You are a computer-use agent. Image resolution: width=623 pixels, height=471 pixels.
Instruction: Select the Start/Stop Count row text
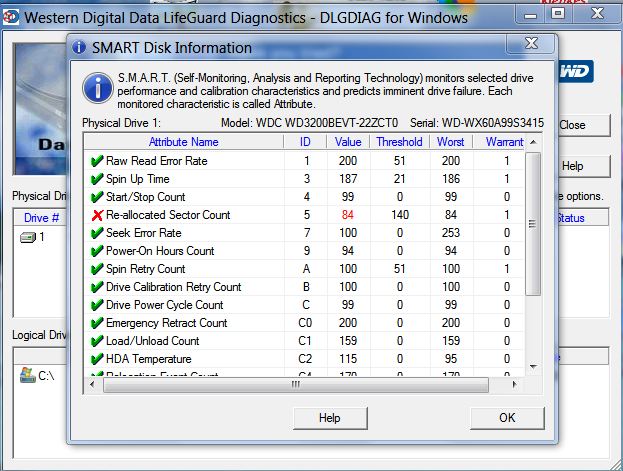(145, 197)
